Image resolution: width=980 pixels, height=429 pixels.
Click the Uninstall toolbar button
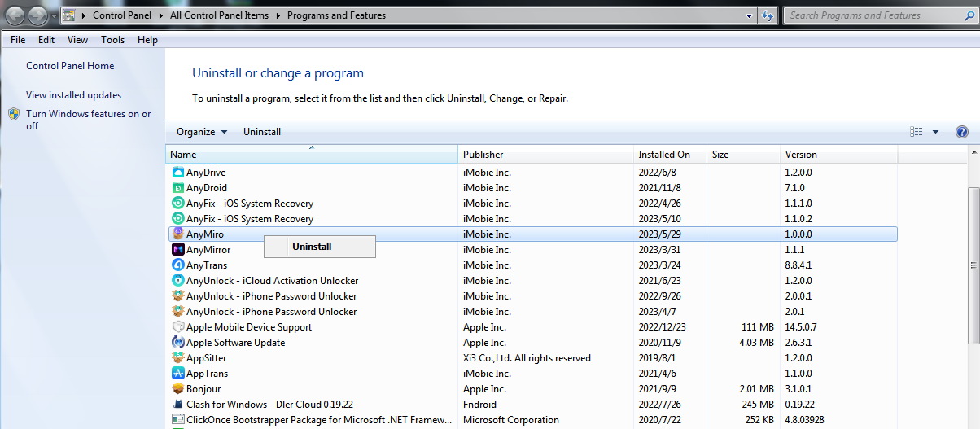262,132
